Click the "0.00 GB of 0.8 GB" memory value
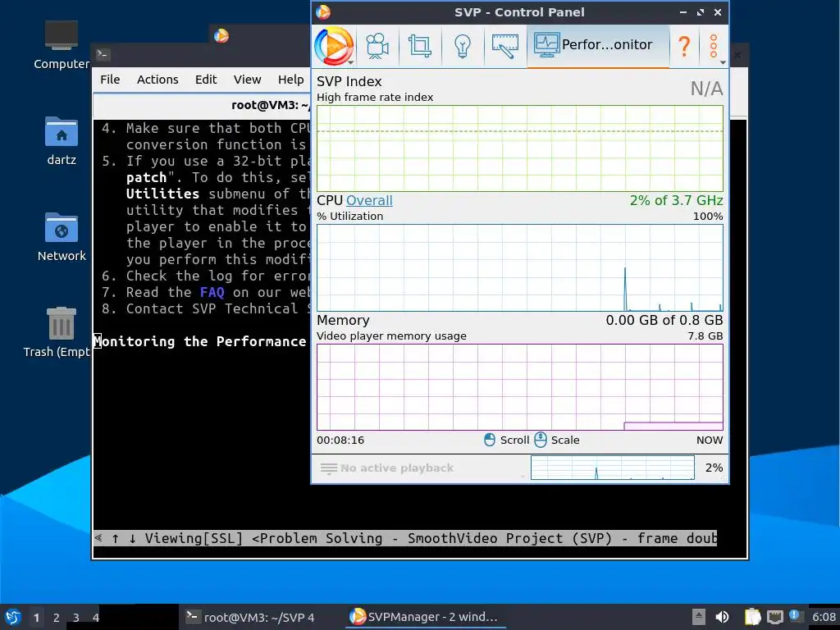Image resolution: width=840 pixels, height=630 pixels. [664, 321]
